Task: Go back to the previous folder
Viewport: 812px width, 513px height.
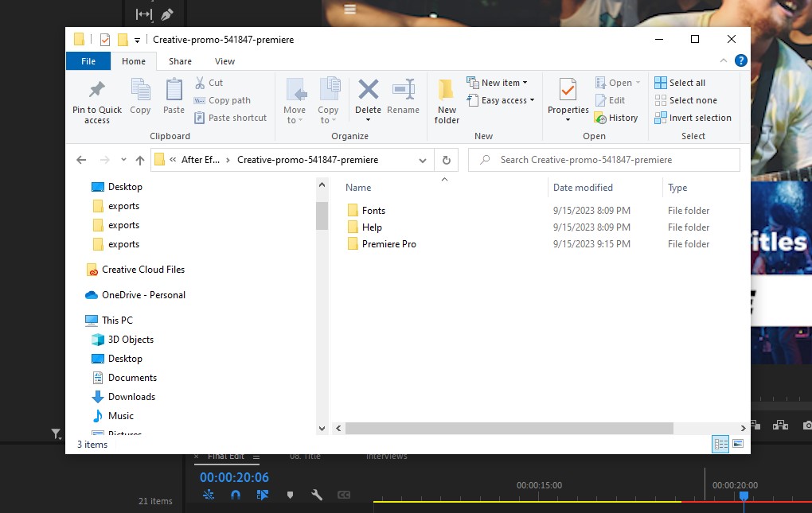Action: [81, 160]
